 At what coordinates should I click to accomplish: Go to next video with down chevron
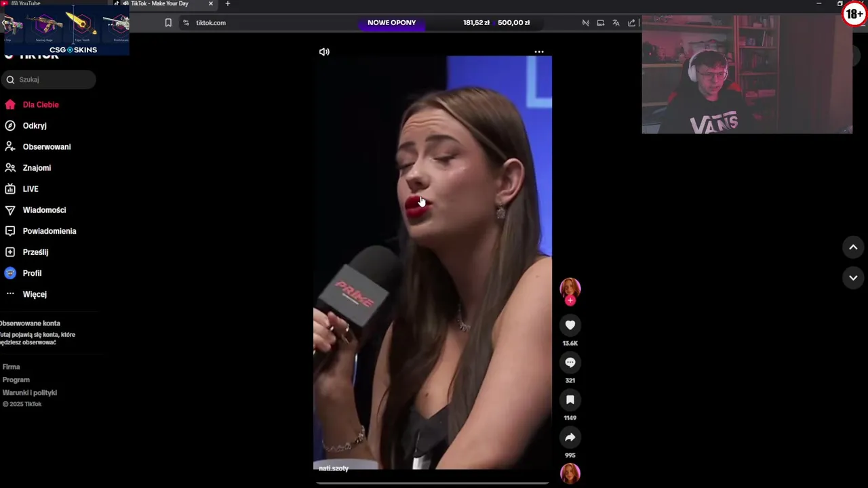[x=853, y=278]
